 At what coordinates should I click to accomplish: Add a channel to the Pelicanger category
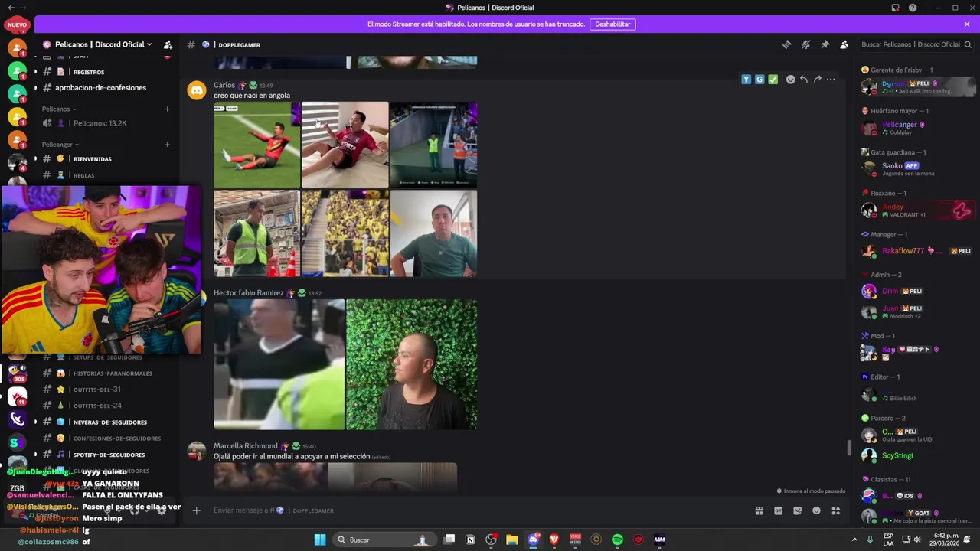pyautogui.click(x=167, y=145)
